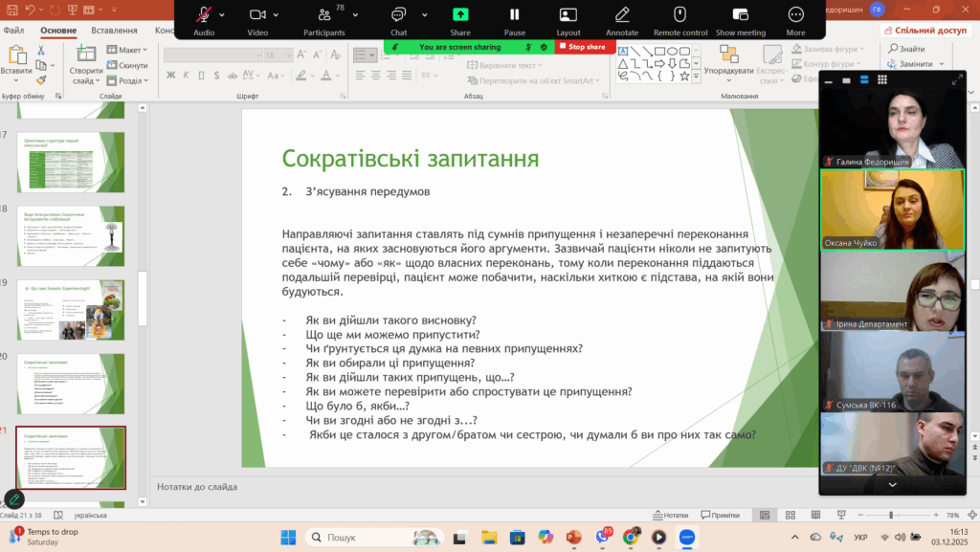Toggle the Нотатки notes pane in status bar

(x=670, y=515)
